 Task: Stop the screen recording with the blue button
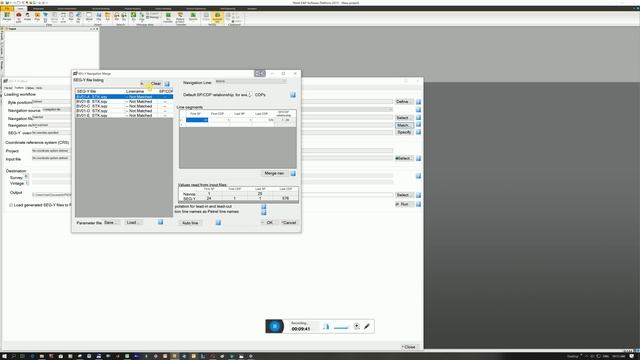[x=275, y=326]
